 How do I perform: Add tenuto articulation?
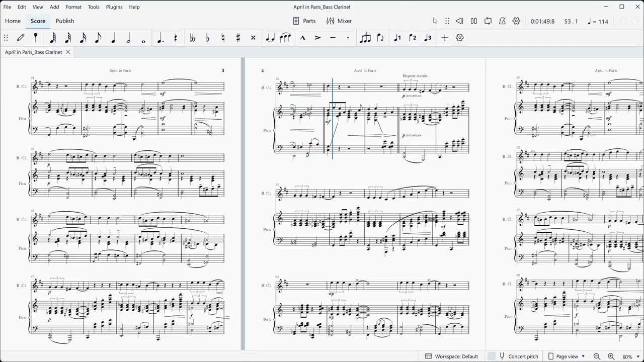click(333, 38)
